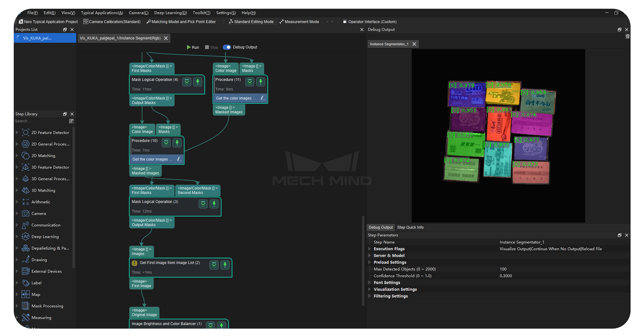Click collapse chevron icon on Procedure (10)
This screenshot has height=336, width=644.
click(166, 143)
